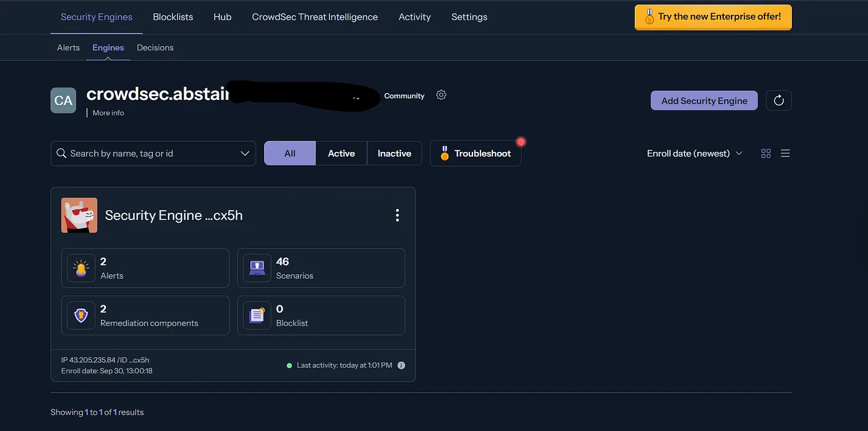The image size is (868, 431).
Task: Click the crowdsec.abstain organization name
Action: (157, 94)
